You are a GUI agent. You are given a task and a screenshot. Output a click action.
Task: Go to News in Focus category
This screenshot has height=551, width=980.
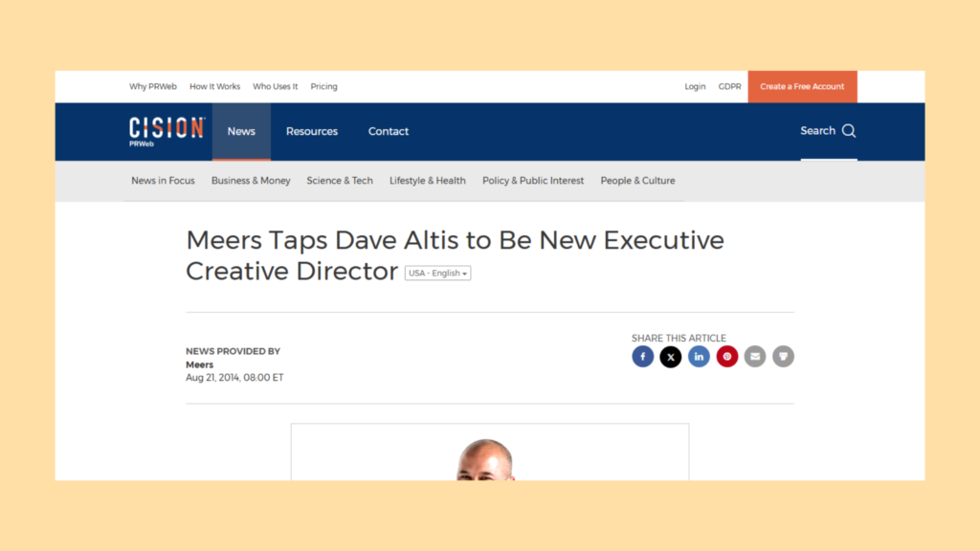(x=163, y=181)
